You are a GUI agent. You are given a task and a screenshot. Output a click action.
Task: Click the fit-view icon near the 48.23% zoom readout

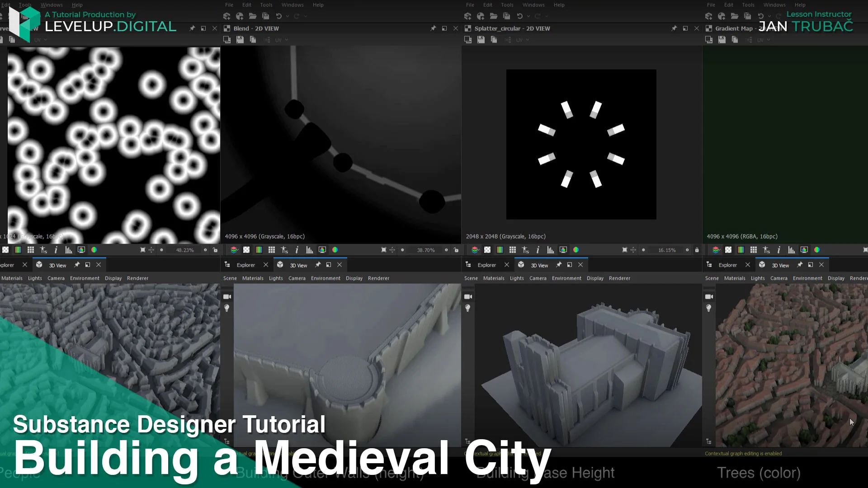pos(143,249)
